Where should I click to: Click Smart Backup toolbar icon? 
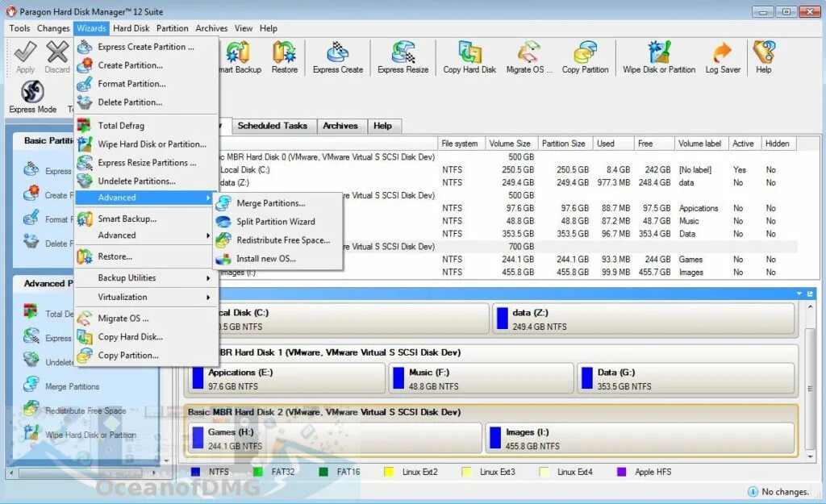238,52
